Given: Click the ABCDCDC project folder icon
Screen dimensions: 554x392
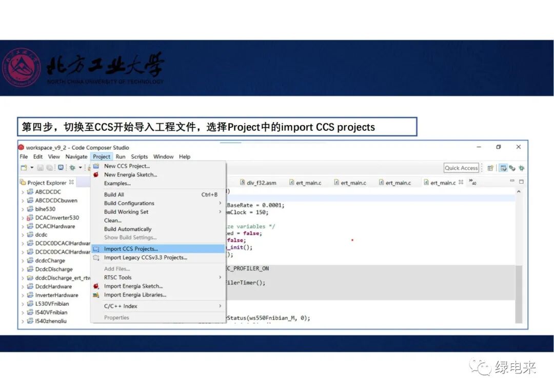Looking at the screenshot, I should coord(30,191).
